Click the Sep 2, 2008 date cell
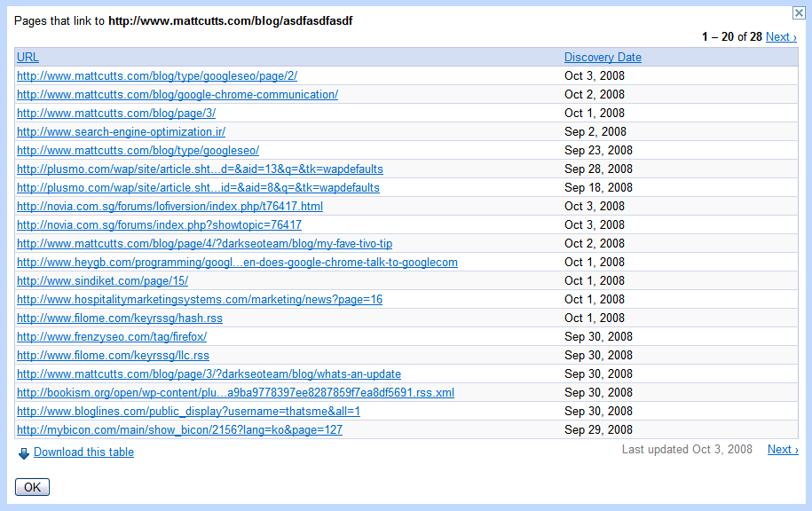This screenshot has width=812, height=511. (595, 132)
